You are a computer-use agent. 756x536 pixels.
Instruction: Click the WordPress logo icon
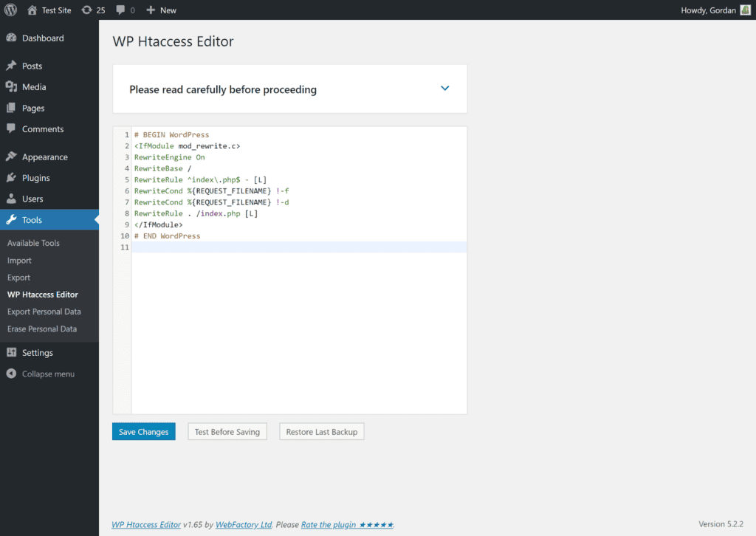[x=10, y=10]
